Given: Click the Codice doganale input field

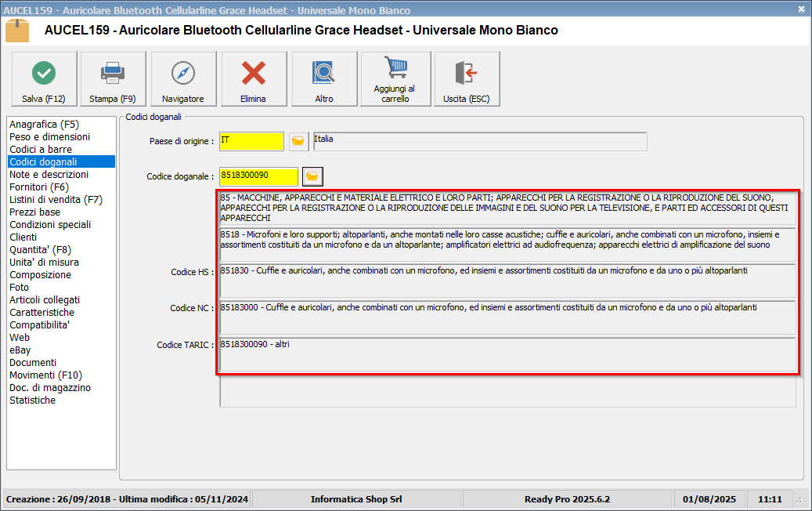Looking at the screenshot, I should pyautogui.click(x=258, y=176).
